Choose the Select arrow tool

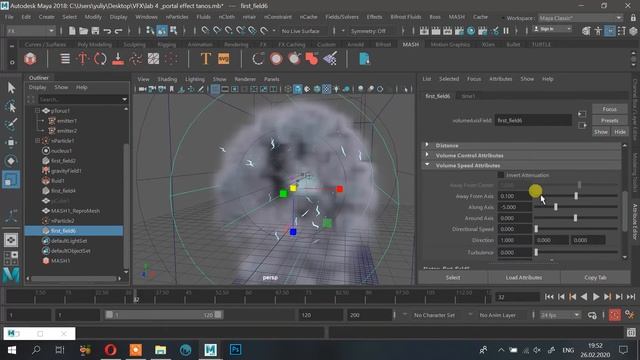(11, 88)
